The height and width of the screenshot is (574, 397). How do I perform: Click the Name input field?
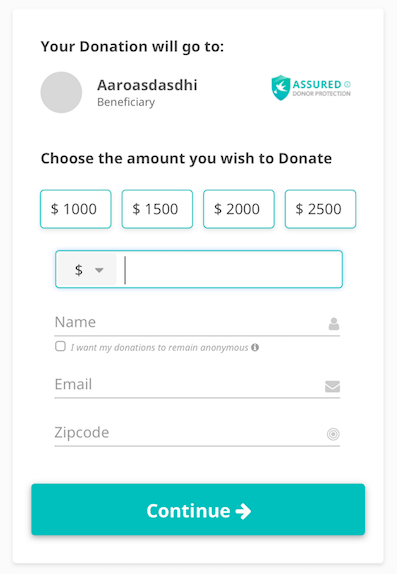click(x=197, y=323)
